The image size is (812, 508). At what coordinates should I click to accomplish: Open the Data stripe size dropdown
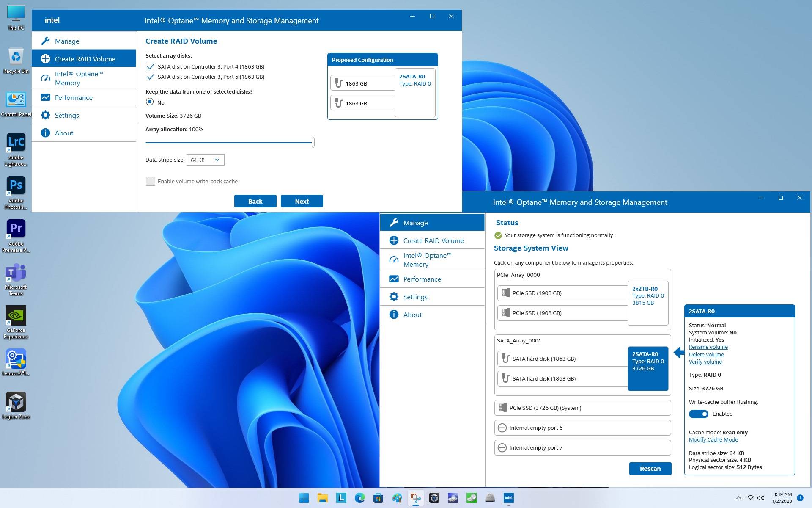pos(205,160)
